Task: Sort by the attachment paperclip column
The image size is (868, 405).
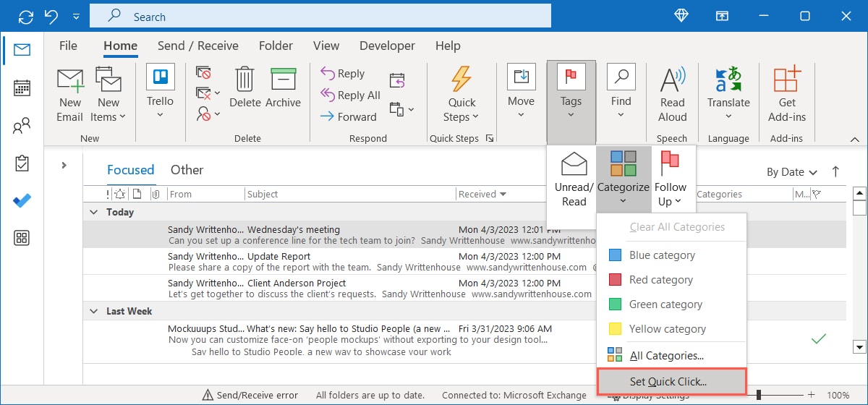Action: click(155, 194)
